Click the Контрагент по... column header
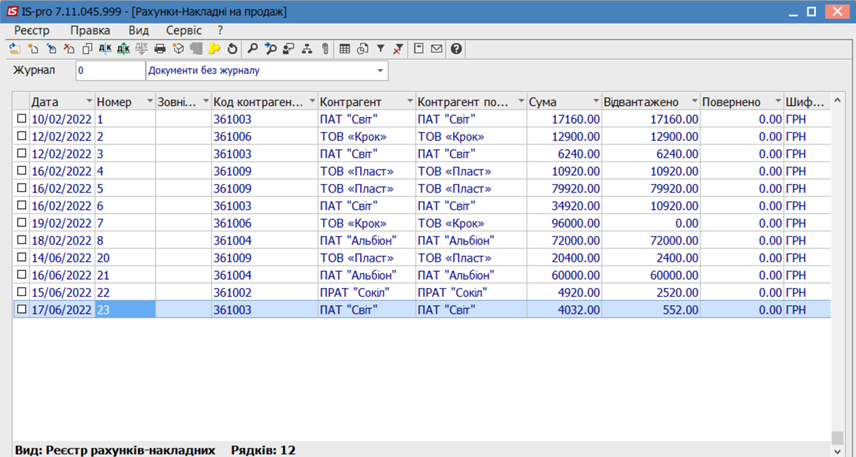This screenshot has width=856, height=457. 471,102
